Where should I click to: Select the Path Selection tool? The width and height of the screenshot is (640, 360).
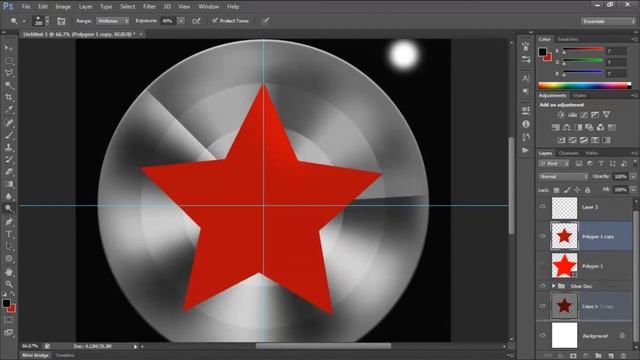click(x=9, y=247)
